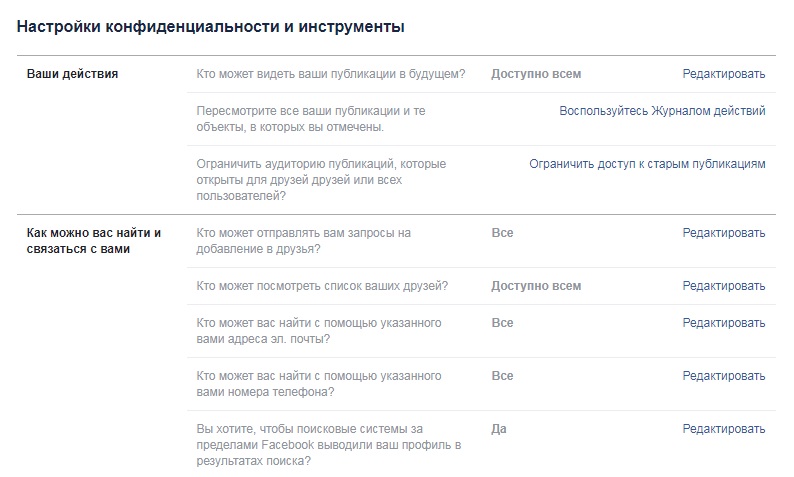Edit search engine profile visibility setting

(x=724, y=429)
